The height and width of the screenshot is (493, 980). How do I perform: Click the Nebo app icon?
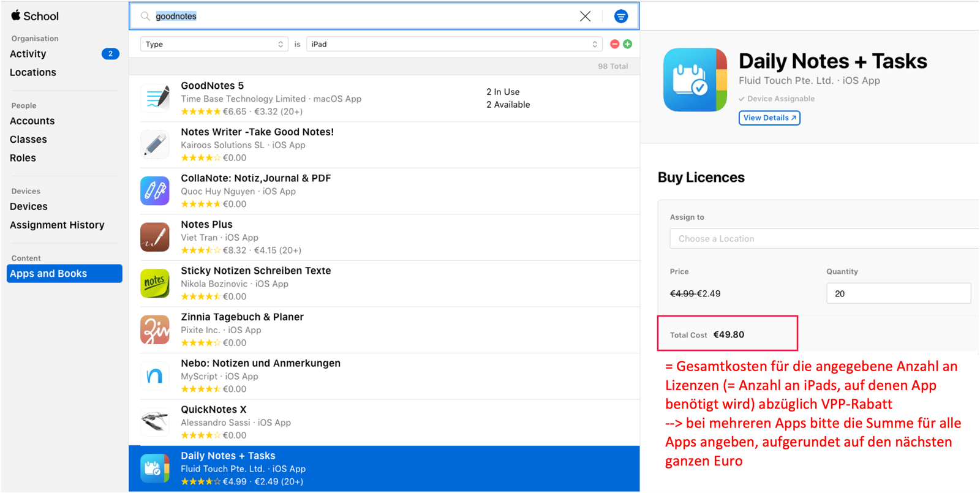(155, 375)
